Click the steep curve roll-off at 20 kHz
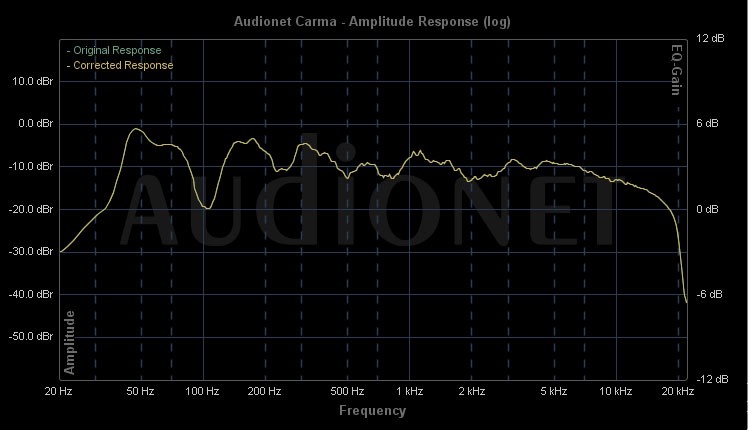 682,258
